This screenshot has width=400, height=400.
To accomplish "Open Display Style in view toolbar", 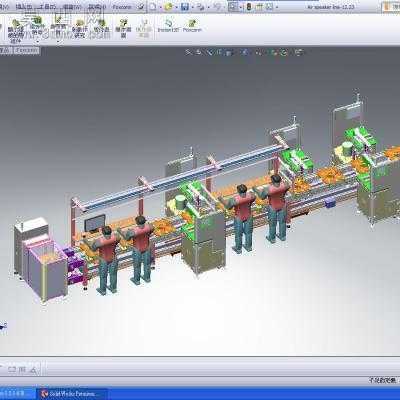I will [x=245, y=52].
